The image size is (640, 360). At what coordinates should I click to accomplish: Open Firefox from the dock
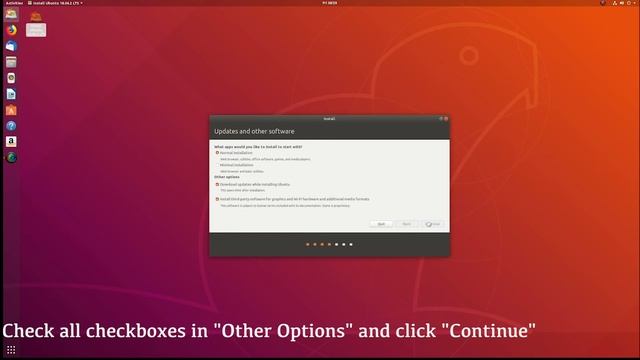tap(11, 30)
